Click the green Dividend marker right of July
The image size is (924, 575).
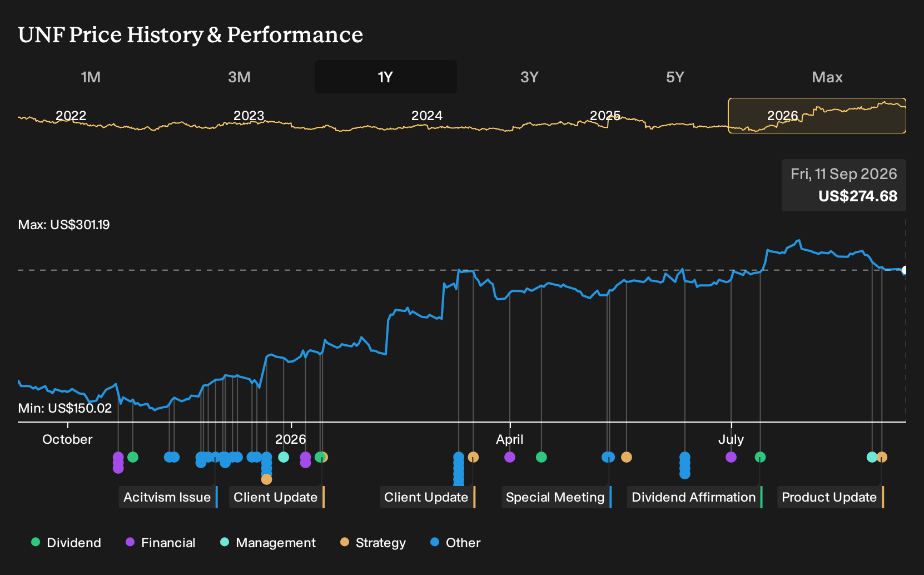(x=760, y=457)
